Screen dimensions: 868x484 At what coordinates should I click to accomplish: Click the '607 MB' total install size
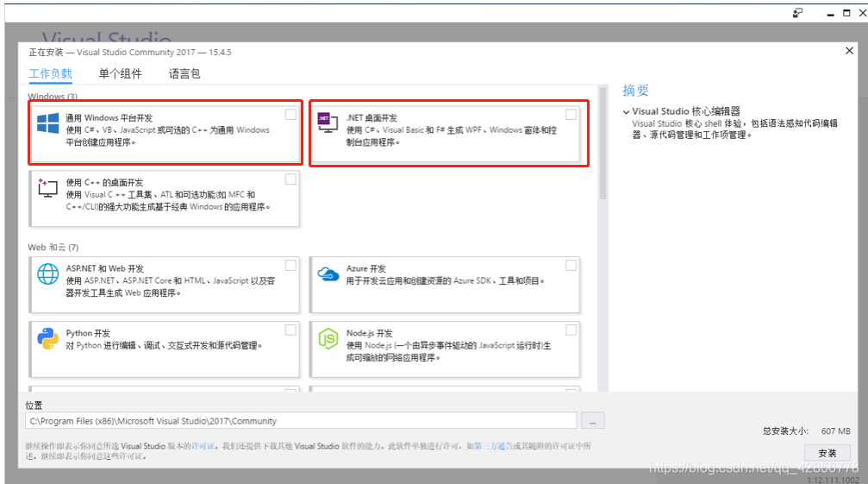pyautogui.click(x=836, y=431)
